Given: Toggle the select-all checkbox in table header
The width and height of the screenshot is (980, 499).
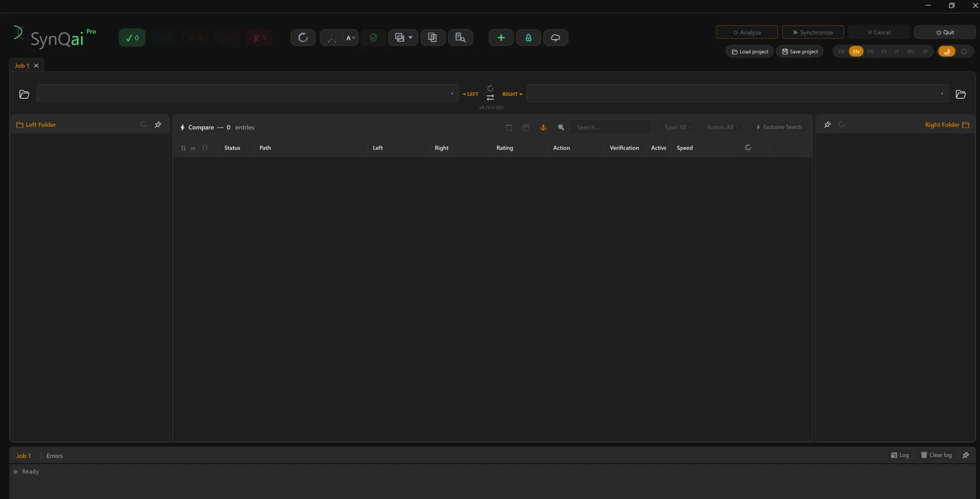Looking at the screenshot, I should 205,148.
